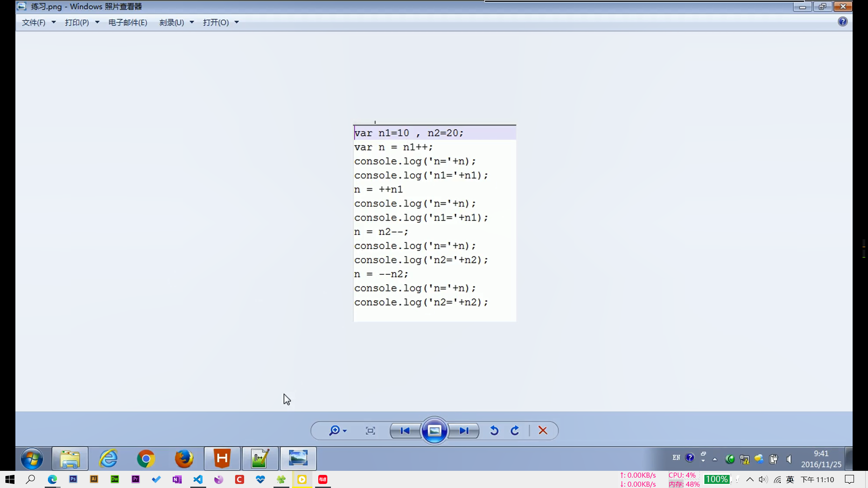Viewport: 868px width, 488px height.
Task: Click the green round tray icon
Action: click(730, 459)
